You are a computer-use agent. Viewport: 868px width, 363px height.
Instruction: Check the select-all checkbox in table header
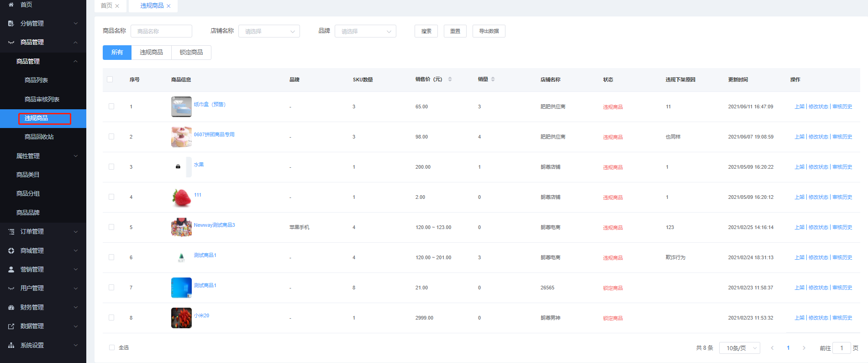110,79
